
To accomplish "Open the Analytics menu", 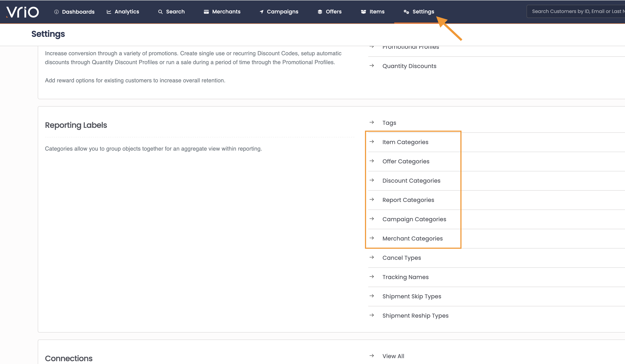I will (123, 12).
